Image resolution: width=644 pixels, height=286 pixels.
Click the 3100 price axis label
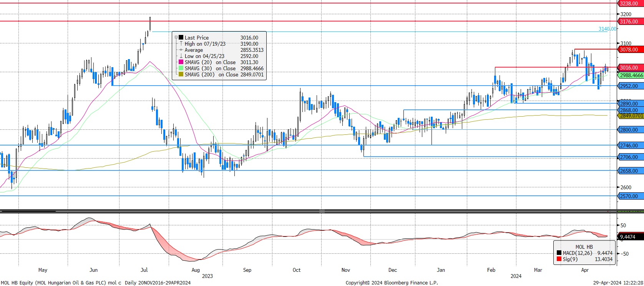(x=626, y=43)
